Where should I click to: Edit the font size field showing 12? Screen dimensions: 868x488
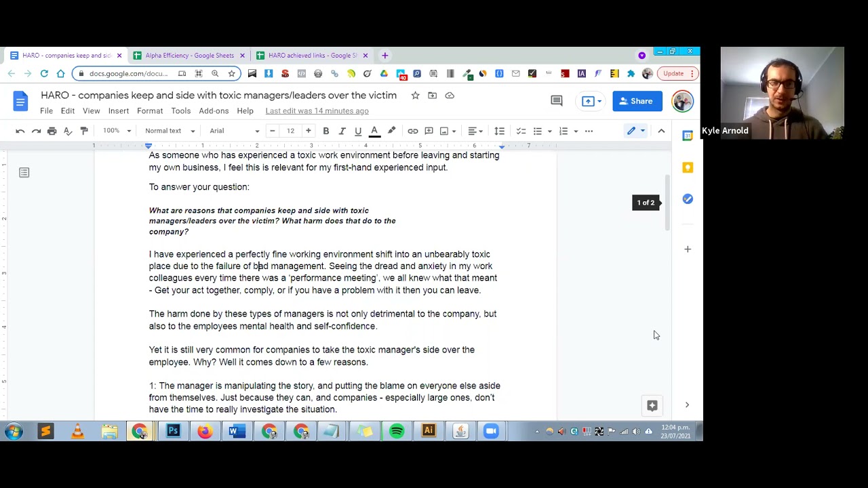coord(290,131)
